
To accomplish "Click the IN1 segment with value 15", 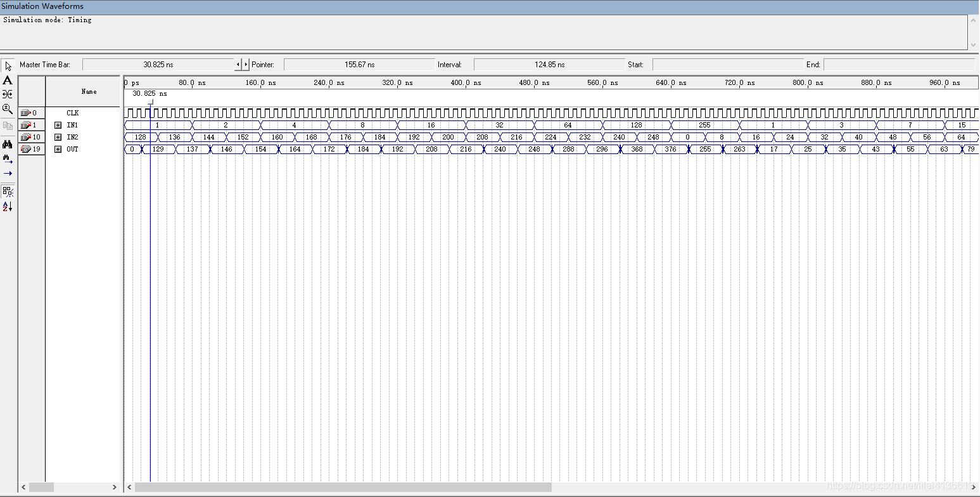I will tap(962, 125).
